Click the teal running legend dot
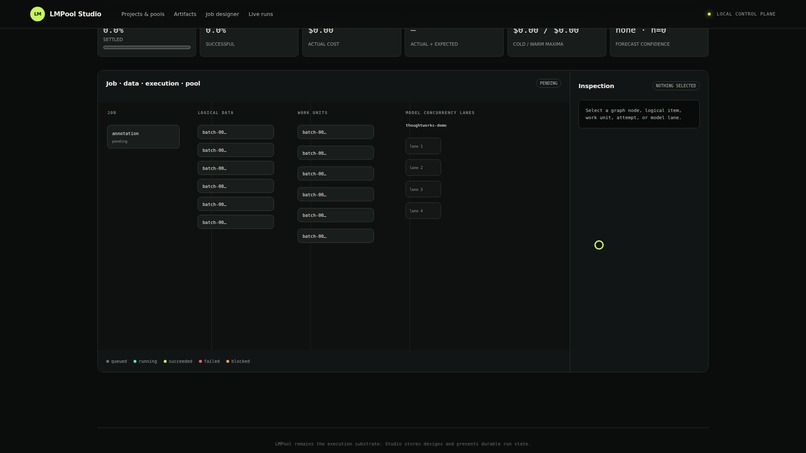The height and width of the screenshot is (453, 806). [x=135, y=361]
